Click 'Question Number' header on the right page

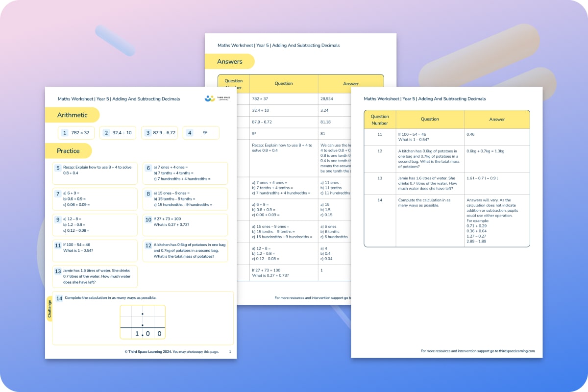380,120
